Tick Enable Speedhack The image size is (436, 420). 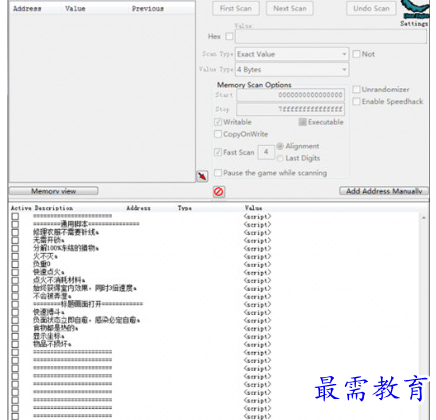[356, 101]
